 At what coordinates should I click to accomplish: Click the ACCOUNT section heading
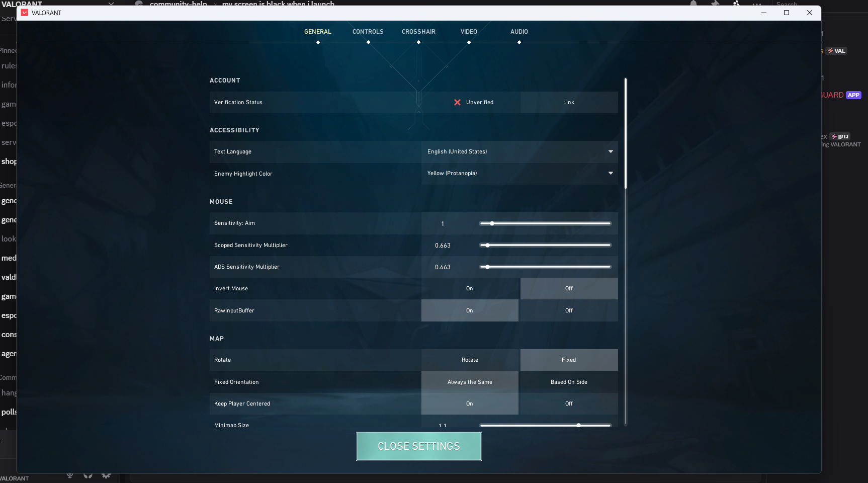pos(225,80)
